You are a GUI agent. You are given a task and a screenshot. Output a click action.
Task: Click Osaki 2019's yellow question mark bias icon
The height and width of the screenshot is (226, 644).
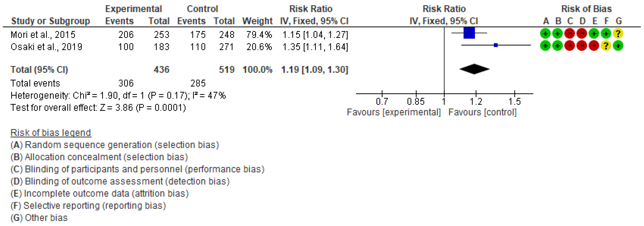606,46
